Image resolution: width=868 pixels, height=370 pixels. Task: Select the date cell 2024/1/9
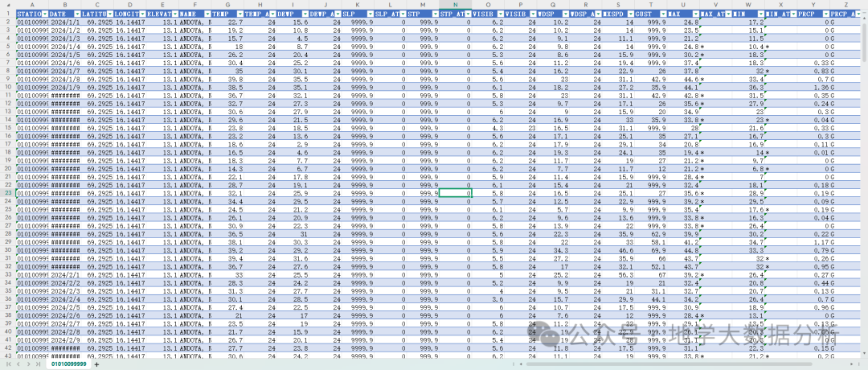click(65, 88)
